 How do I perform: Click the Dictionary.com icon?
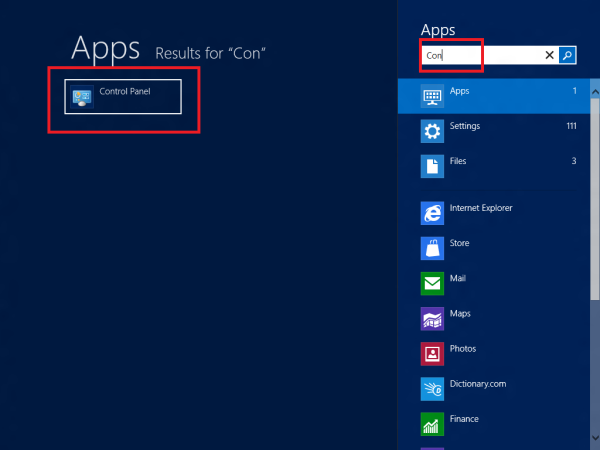click(432, 389)
